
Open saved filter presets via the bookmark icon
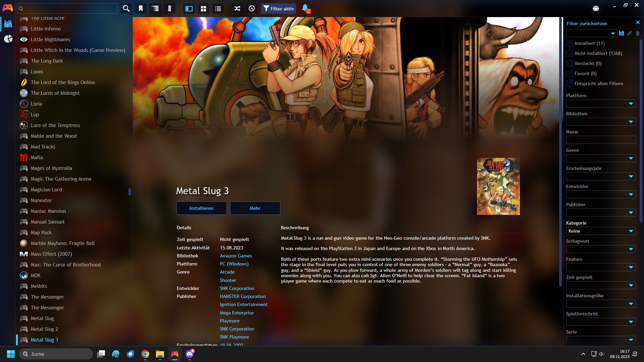coord(140,8)
